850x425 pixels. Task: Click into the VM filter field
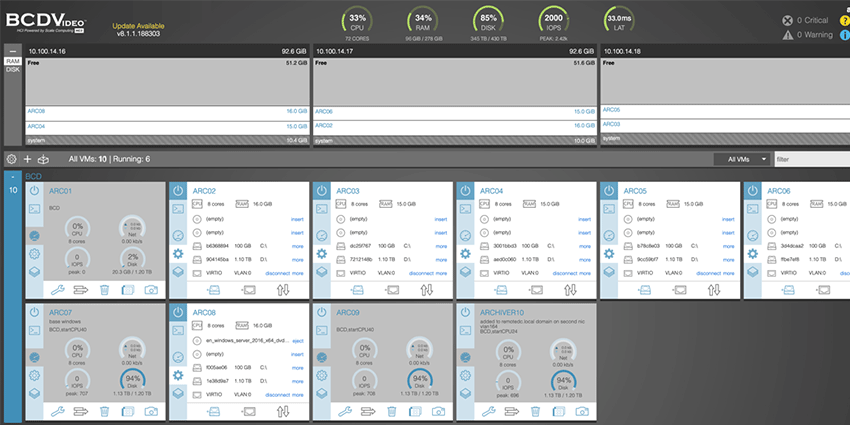(812, 159)
